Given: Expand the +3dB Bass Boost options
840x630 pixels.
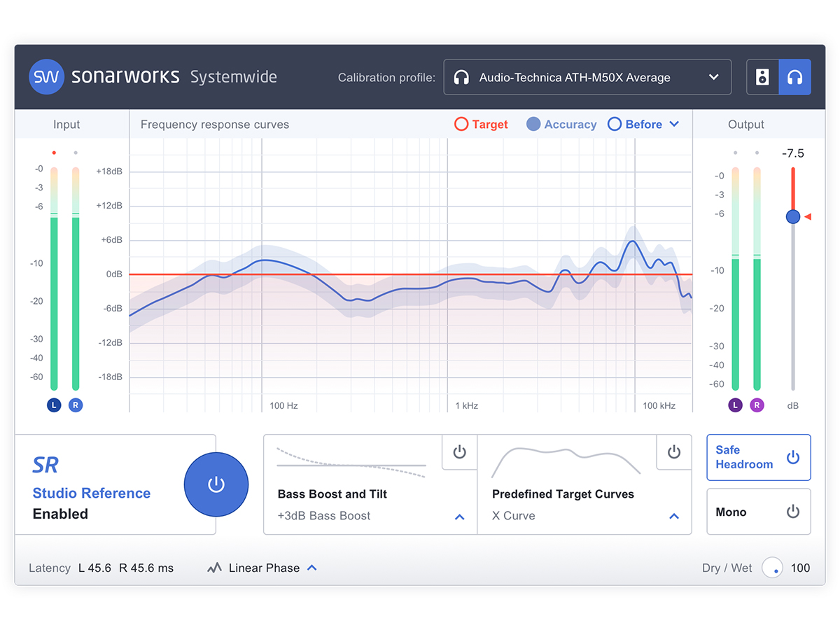Looking at the screenshot, I should [459, 517].
